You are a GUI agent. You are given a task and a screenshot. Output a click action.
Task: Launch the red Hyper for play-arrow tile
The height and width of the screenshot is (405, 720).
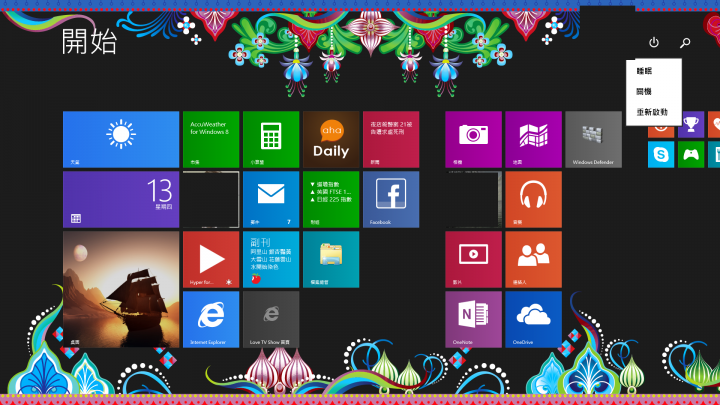tap(211, 259)
